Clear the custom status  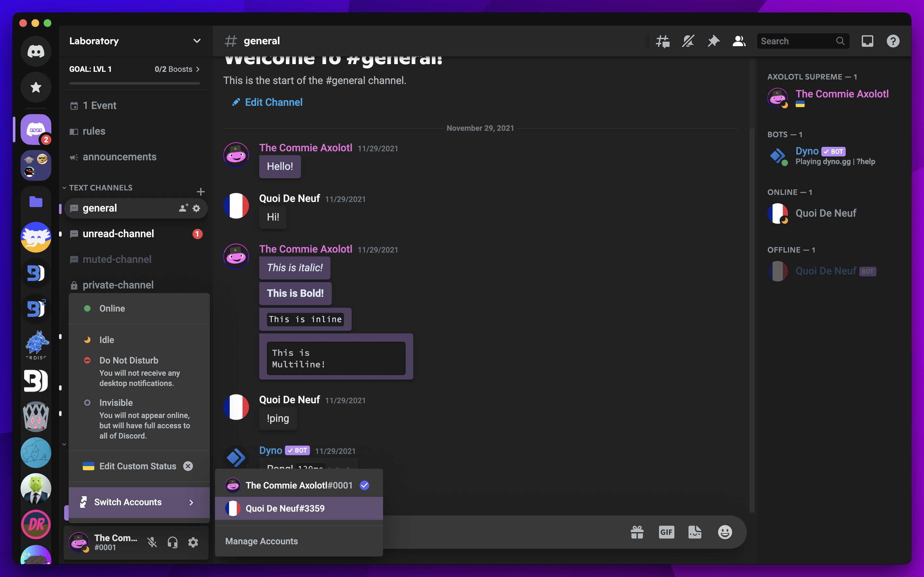188,466
